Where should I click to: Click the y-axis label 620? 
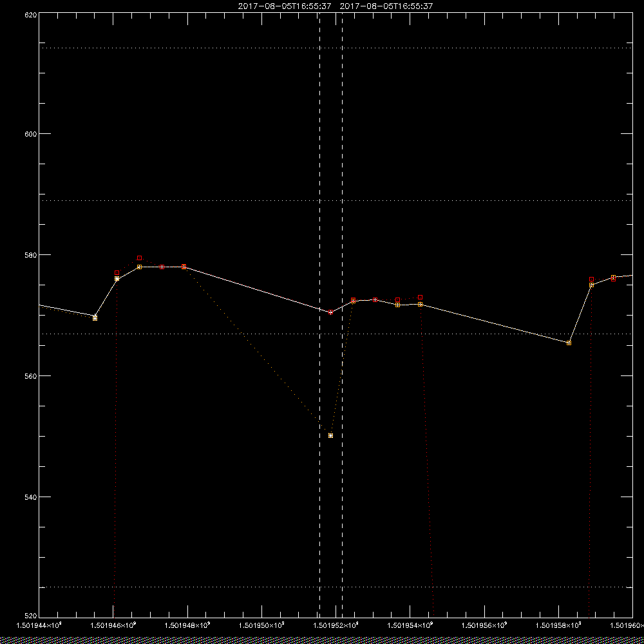(31, 14)
